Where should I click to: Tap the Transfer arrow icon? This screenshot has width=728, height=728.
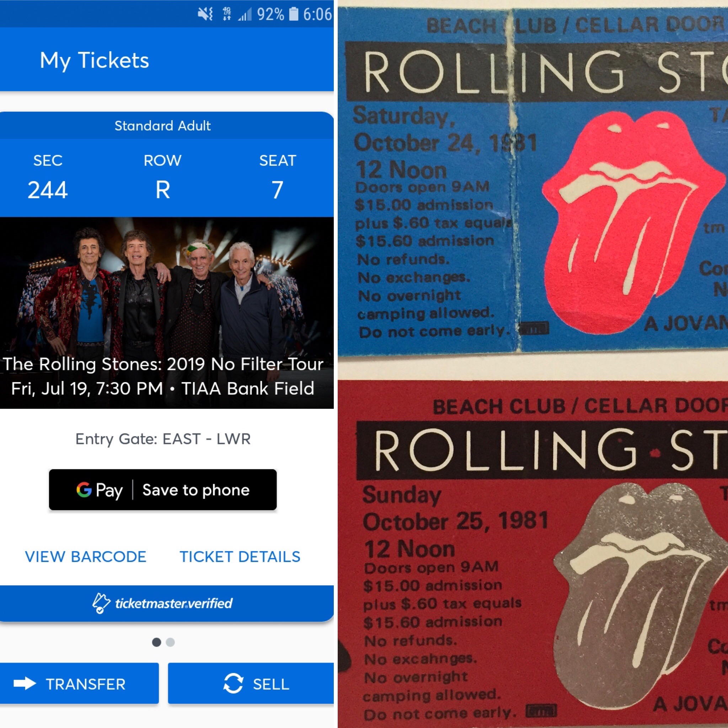pyautogui.click(x=25, y=683)
